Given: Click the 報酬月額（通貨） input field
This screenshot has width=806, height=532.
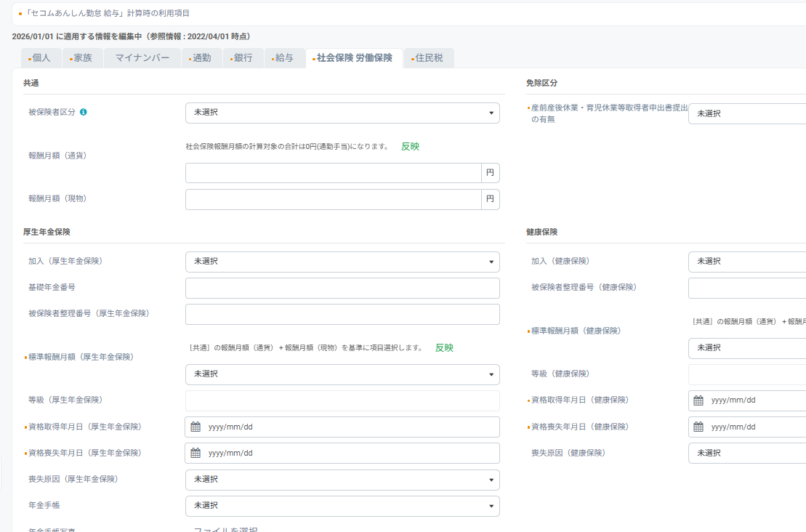Looking at the screenshot, I should (x=334, y=173).
